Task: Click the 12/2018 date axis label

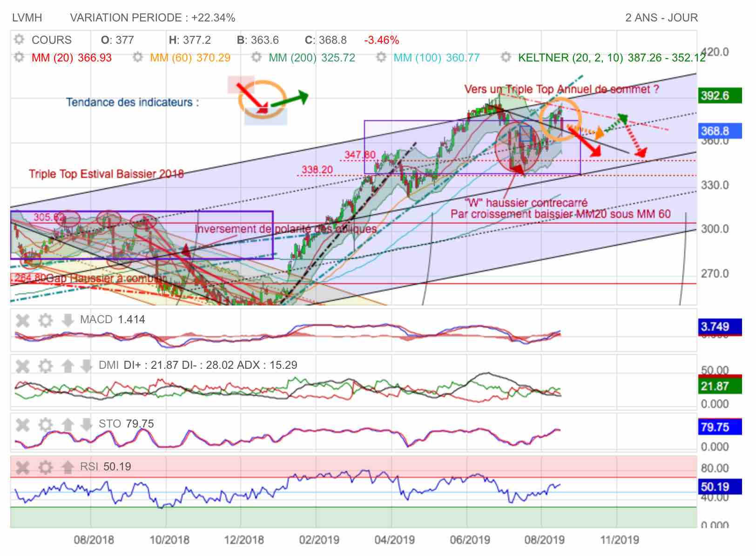Action: click(x=244, y=540)
